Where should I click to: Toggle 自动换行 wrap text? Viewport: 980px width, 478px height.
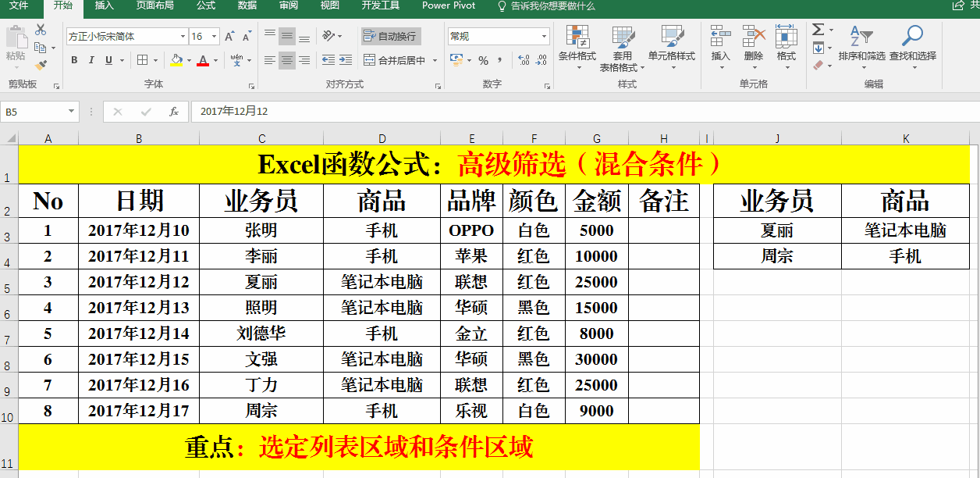coord(391,36)
